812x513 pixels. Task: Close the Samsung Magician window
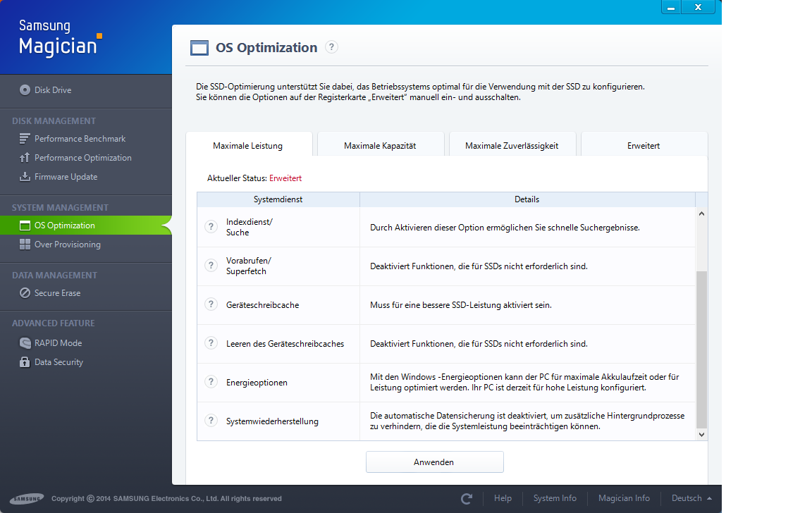698,7
